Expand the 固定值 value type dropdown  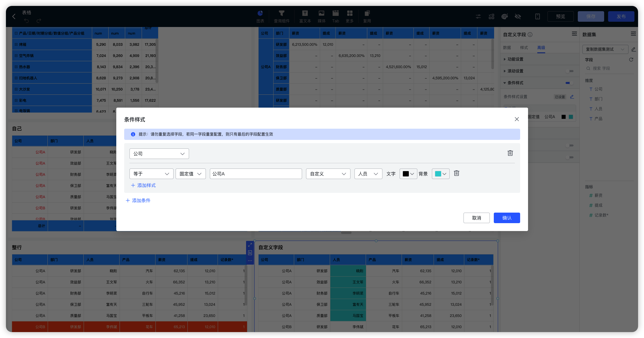tap(190, 173)
